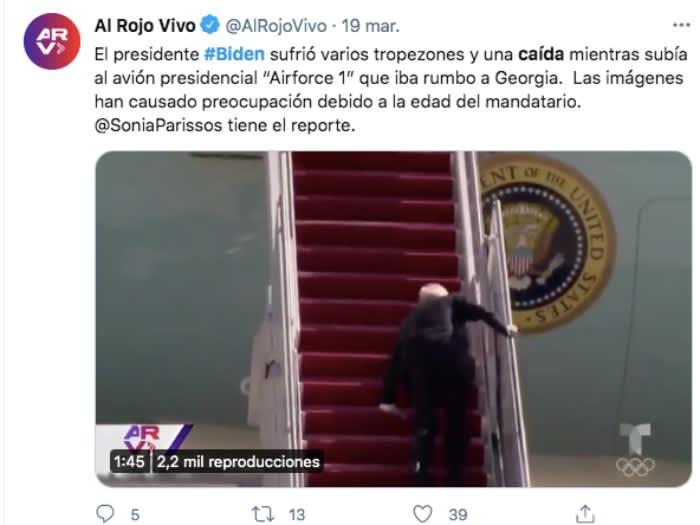Click the Al Rojo Vivo display name
Viewport: 700px width, 525px height.
pos(145,25)
